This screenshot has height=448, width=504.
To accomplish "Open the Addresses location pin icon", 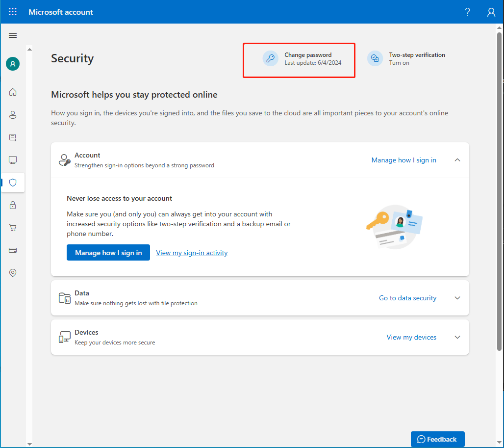I will [x=13, y=272].
